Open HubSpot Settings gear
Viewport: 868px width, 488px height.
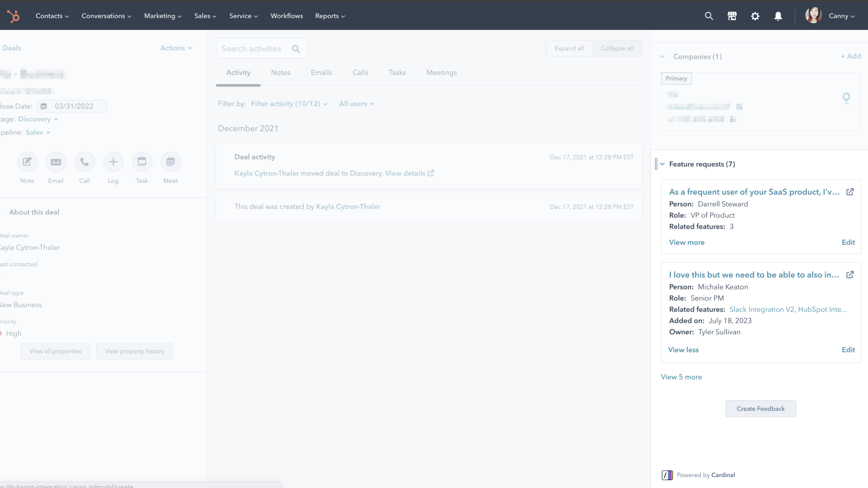(x=755, y=16)
